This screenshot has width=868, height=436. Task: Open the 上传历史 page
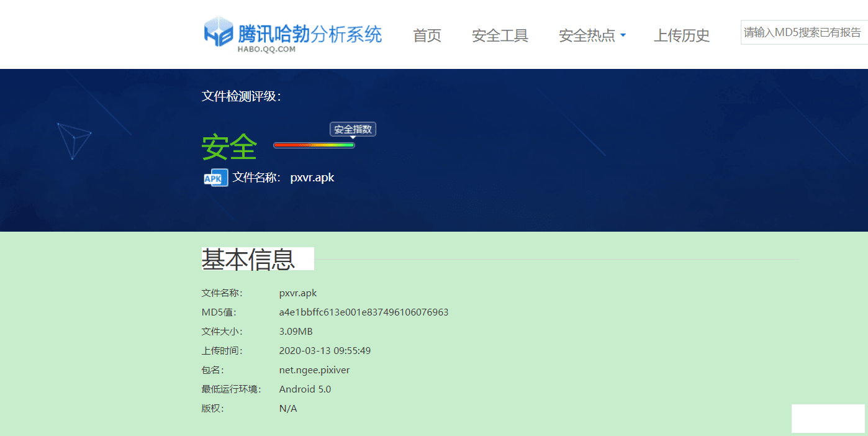pos(682,35)
